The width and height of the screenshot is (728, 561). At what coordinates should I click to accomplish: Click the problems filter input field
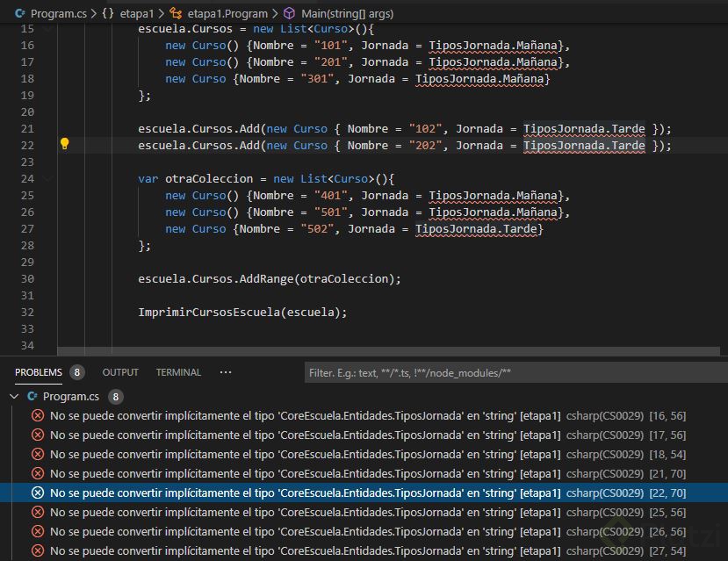pyautogui.click(x=515, y=372)
